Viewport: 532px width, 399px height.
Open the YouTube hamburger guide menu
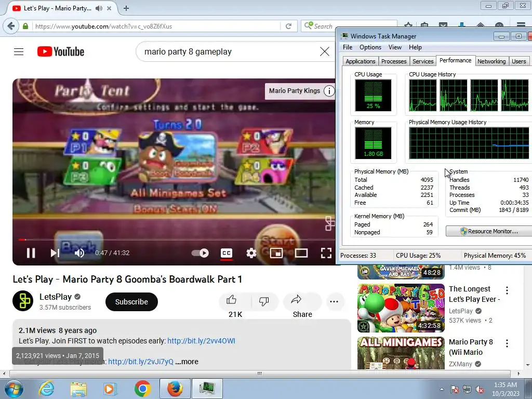(x=19, y=51)
